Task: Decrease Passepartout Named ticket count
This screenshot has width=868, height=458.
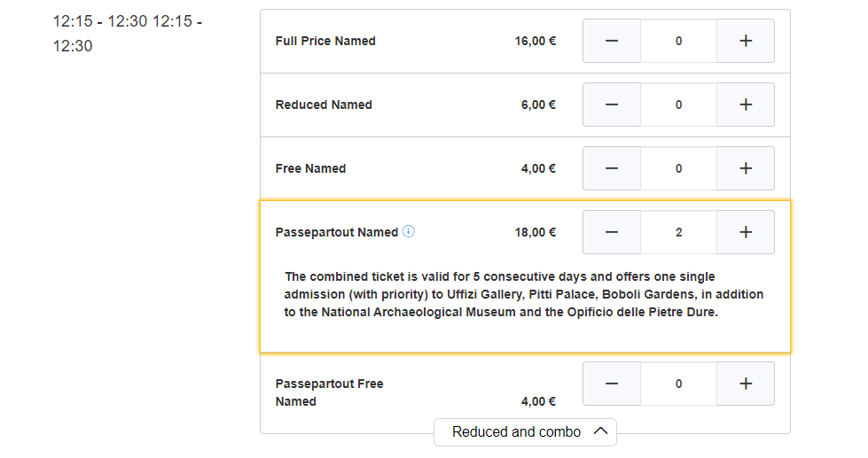Action: [612, 232]
